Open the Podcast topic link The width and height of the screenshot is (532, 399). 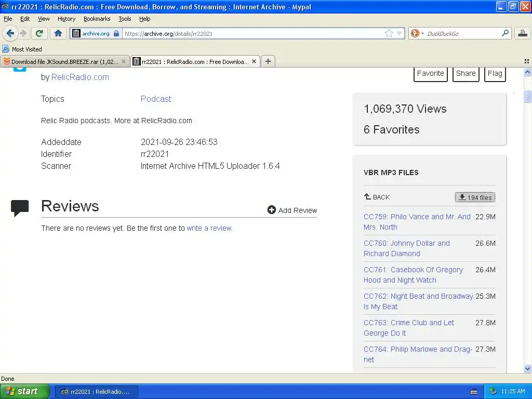point(156,99)
